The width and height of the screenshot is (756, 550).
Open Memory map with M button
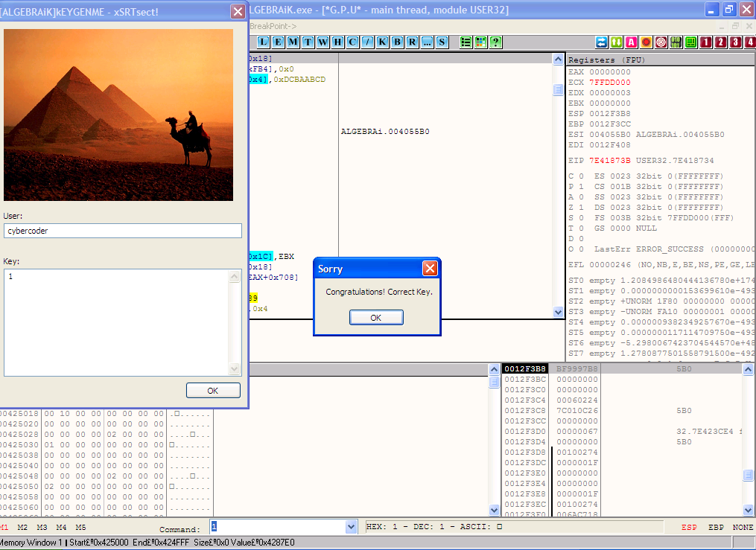point(293,42)
